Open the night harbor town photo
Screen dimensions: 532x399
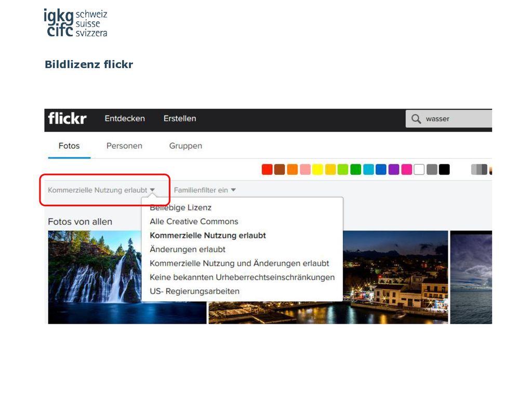(x=395, y=277)
